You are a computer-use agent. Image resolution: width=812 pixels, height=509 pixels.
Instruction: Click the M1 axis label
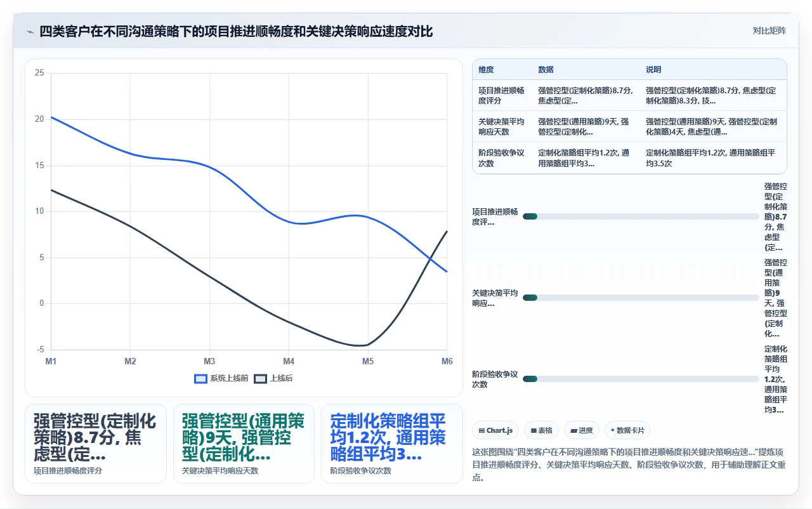tap(51, 361)
